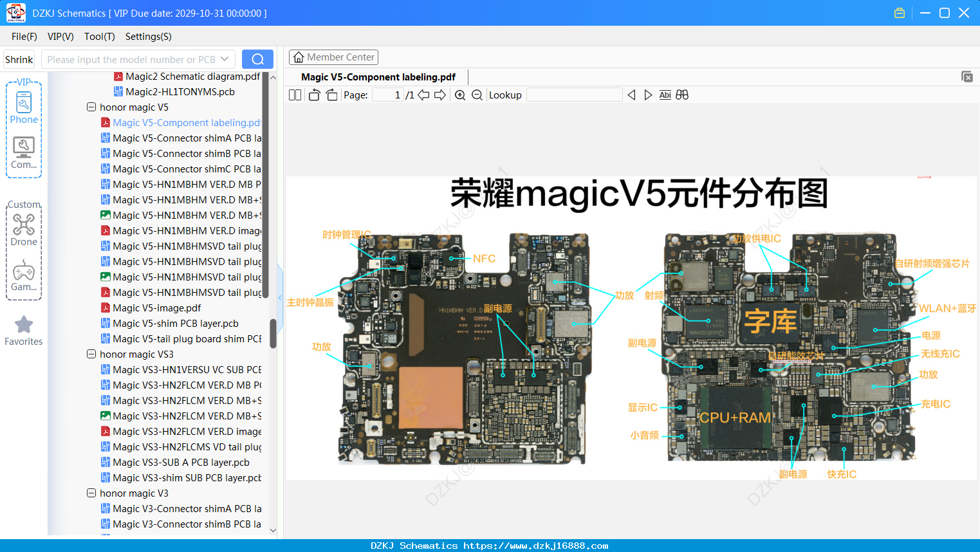Collapse the file tree panel splitter arrow
This screenshot has width=980, height=552.
[280, 297]
